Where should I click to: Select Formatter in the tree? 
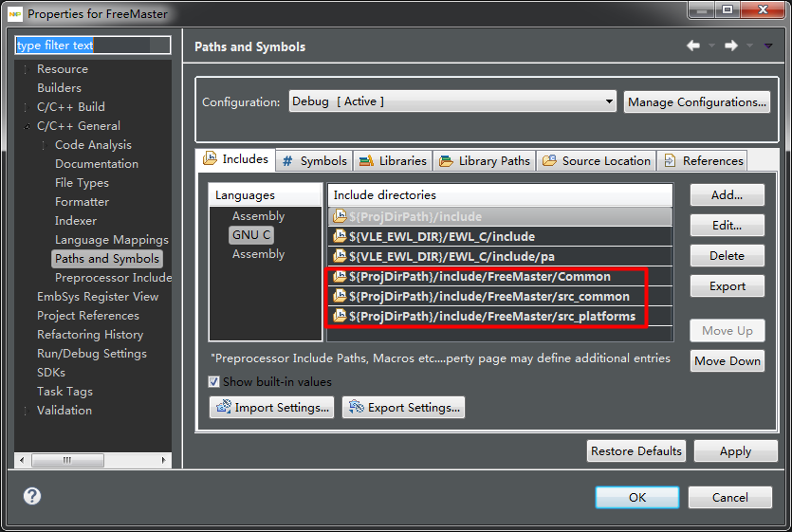[82, 202]
